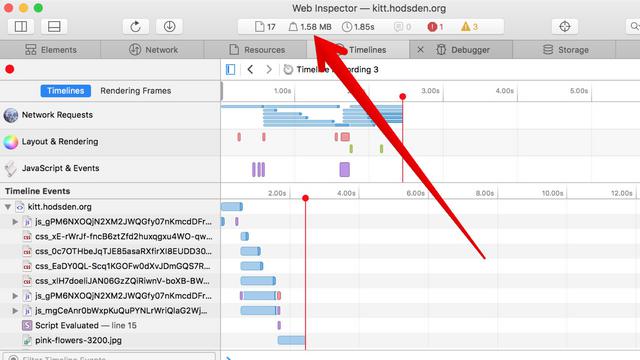The width and height of the screenshot is (640, 360).
Task: Select the Rendering Frames view
Action: 136,91
